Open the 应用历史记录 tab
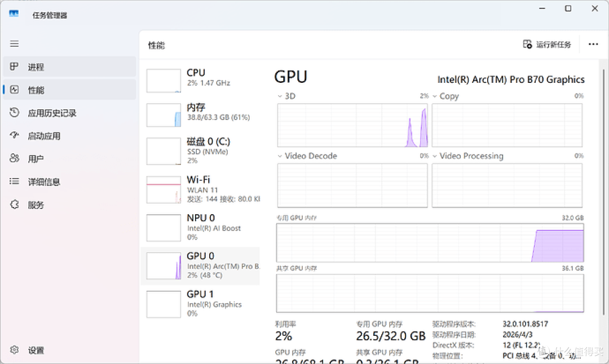The image size is (609, 364). click(x=69, y=113)
